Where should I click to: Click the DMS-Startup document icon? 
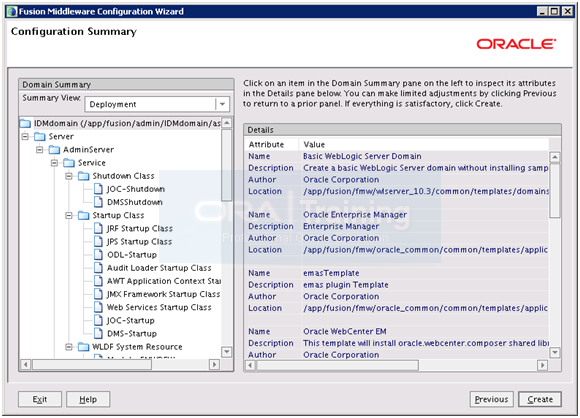98,333
